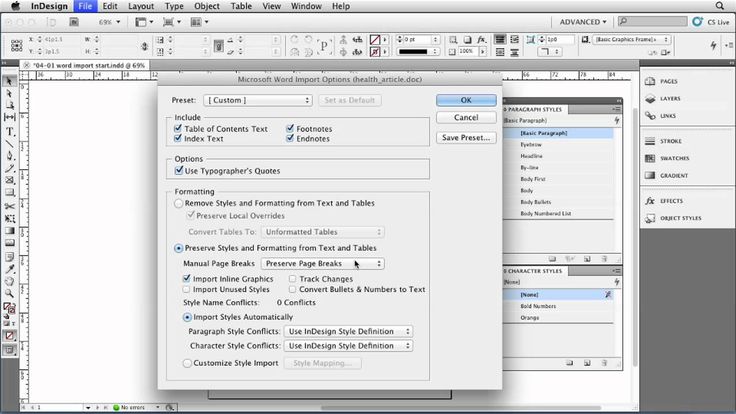Click the CS Live icon
The width and height of the screenshot is (736, 414).
click(x=698, y=22)
